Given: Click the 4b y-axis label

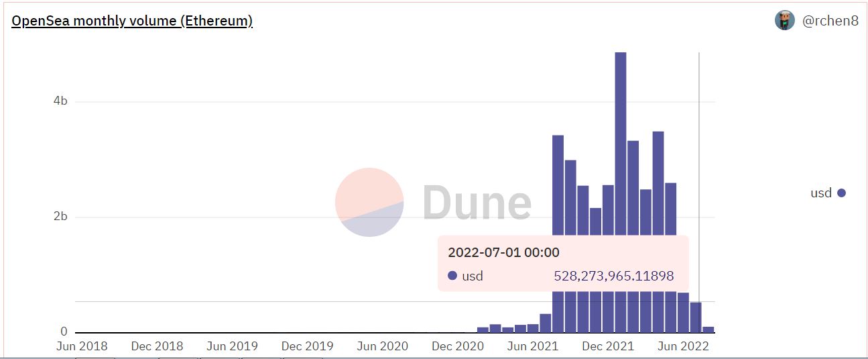Looking at the screenshot, I should (x=60, y=101).
